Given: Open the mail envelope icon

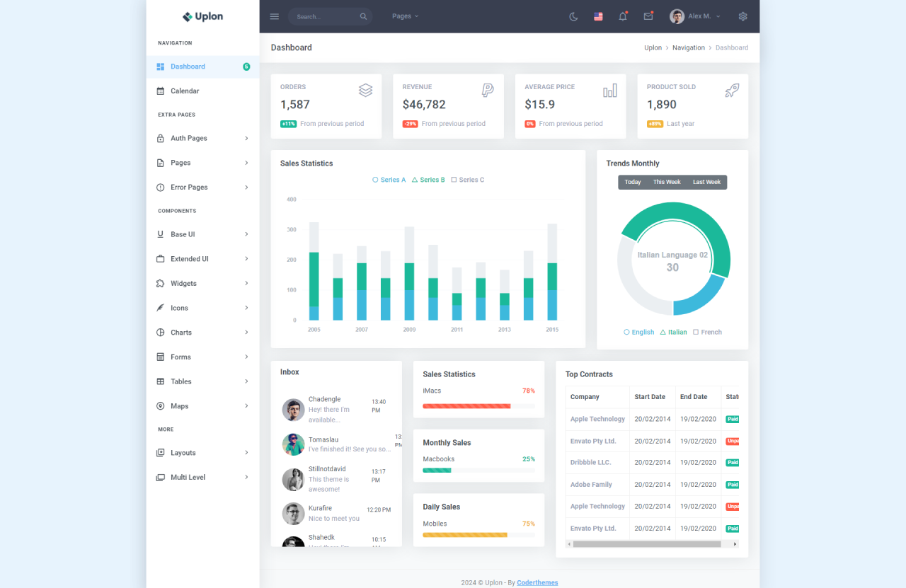Looking at the screenshot, I should (648, 16).
